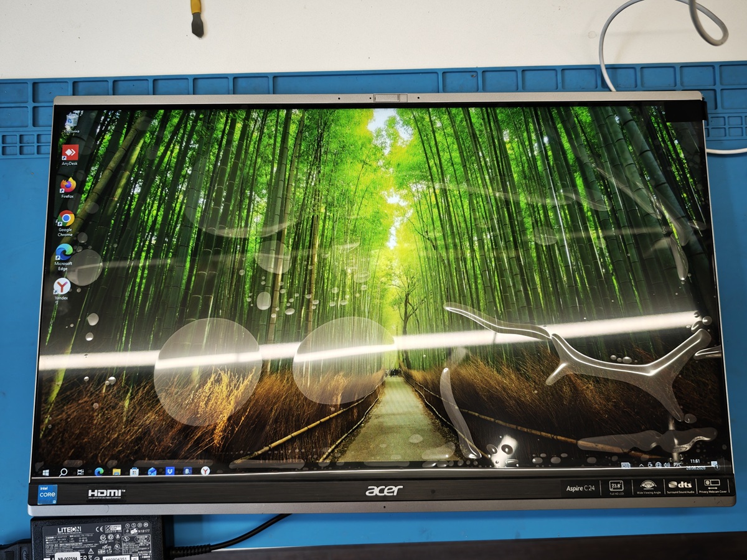
Task: Open the Mail app on the taskbar
Action: point(152,472)
